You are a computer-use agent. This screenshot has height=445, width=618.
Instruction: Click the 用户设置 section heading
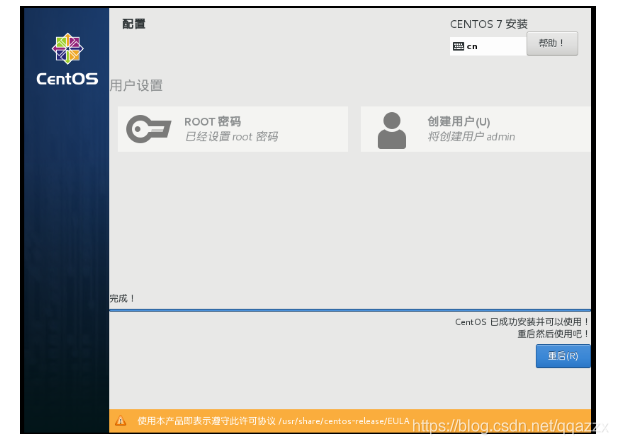[136, 85]
